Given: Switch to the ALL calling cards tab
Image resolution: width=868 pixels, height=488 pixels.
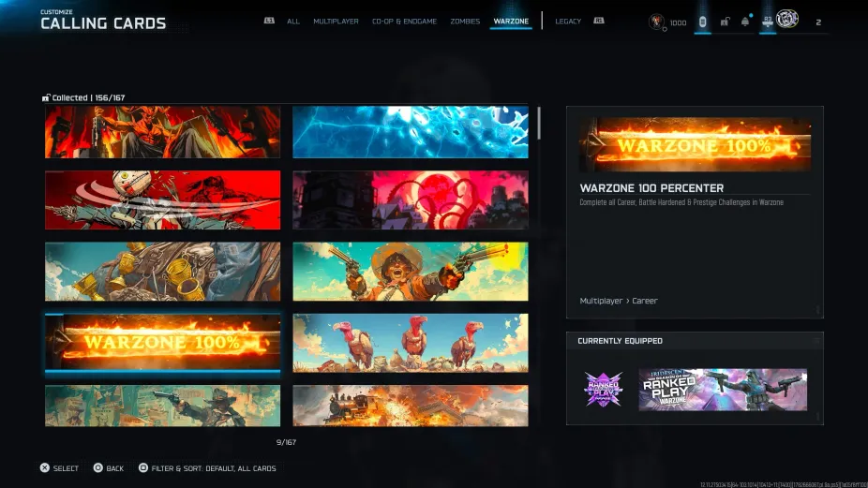Looking at the screenshot, I should click(292, 22).
